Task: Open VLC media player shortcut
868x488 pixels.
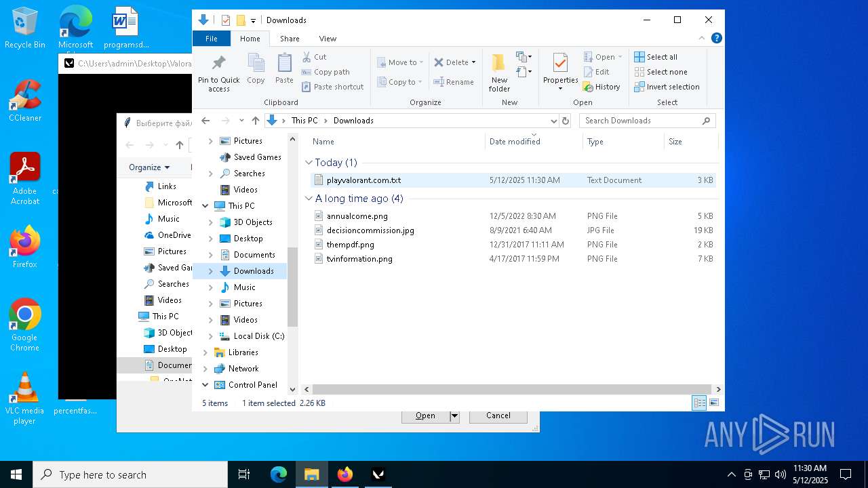Action: [x=25, y=399]
